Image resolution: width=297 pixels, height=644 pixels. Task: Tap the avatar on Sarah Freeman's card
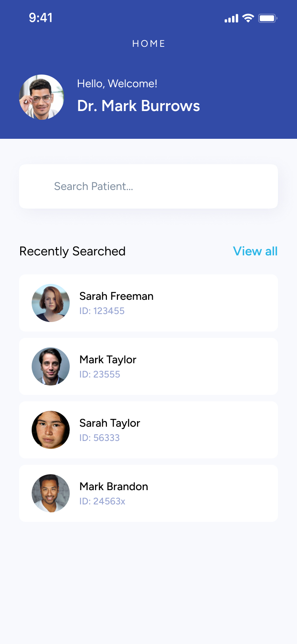51,303
